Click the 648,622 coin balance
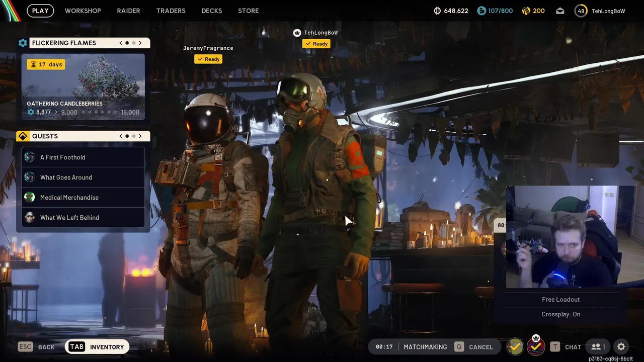This screenshot has width=644, height=362. (x=456, y=11)
